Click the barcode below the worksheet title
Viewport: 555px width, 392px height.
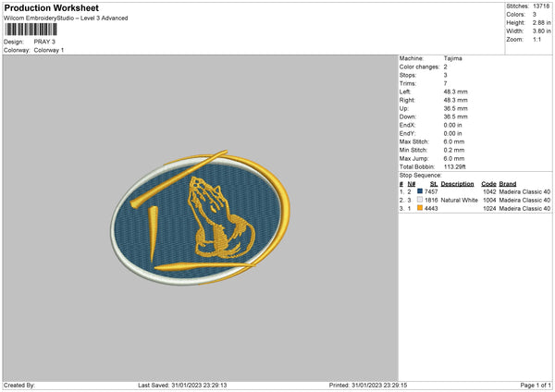(x=31, y=30)
